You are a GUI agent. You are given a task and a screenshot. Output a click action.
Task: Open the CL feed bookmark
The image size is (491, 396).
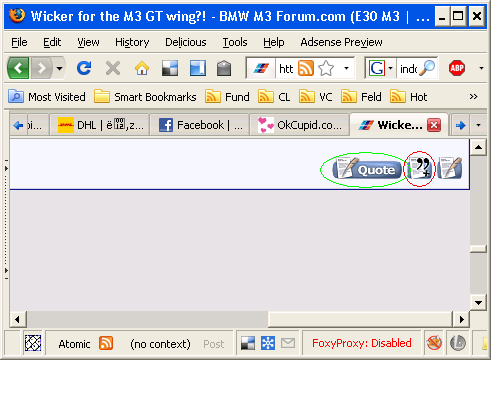point(274,97)
